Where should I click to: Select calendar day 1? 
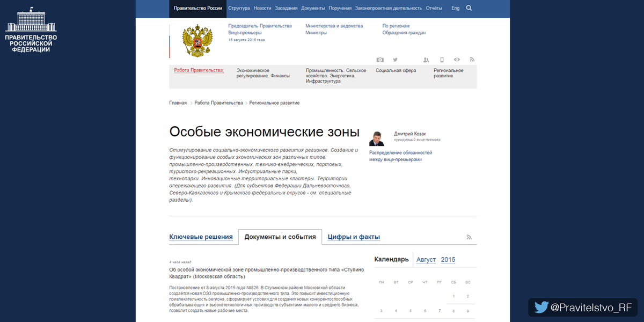(453, 296)
